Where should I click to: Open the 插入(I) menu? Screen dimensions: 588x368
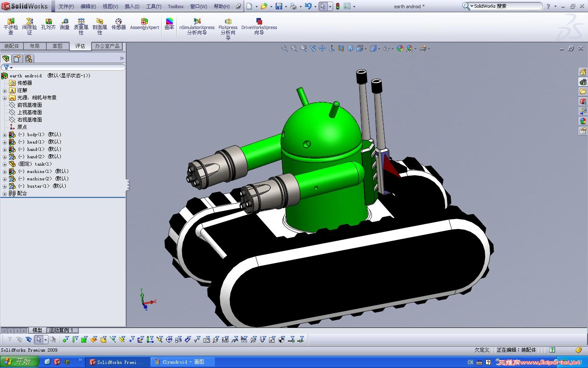[132, 7]
